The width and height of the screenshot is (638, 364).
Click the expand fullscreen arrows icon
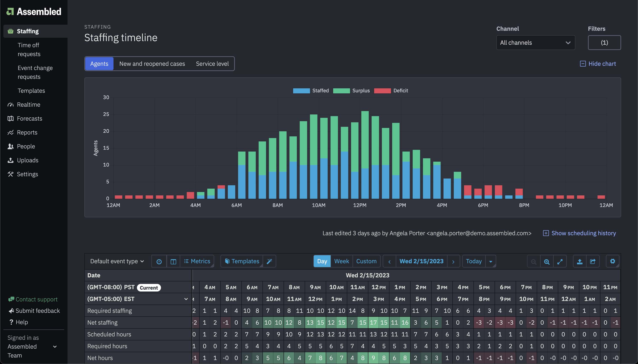tap(560, 262)
